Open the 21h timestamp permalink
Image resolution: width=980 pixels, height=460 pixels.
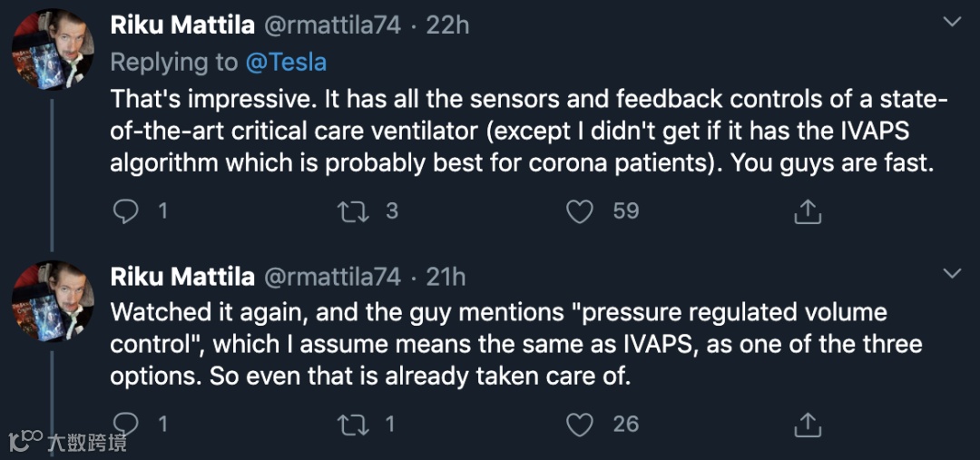(446, 276)
